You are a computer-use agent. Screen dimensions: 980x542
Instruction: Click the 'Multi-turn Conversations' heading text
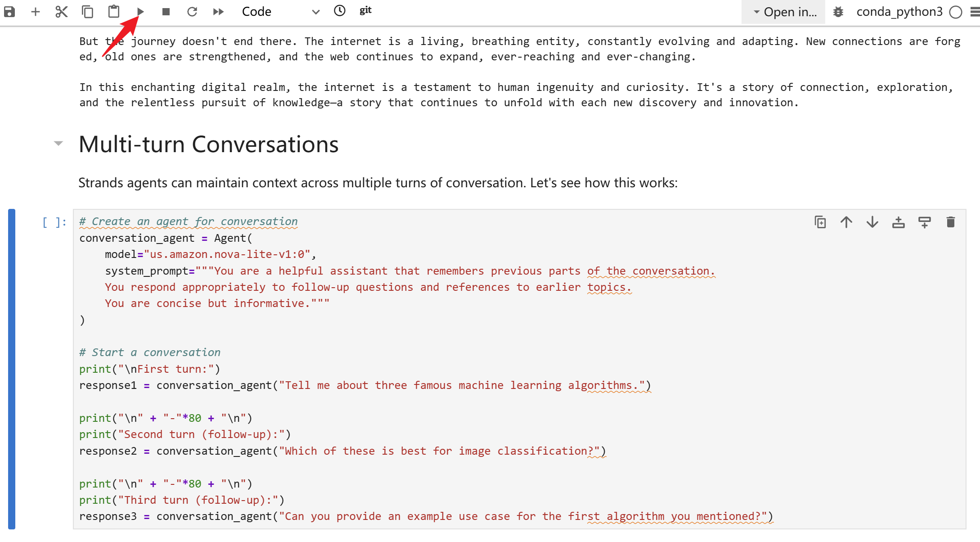pos(209,144)
